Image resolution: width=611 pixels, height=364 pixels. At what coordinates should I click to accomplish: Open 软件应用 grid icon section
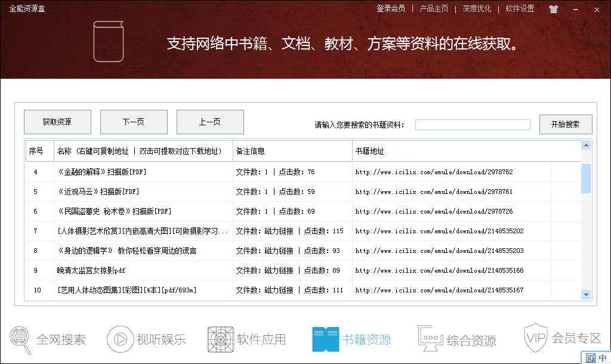coord(220,339)
